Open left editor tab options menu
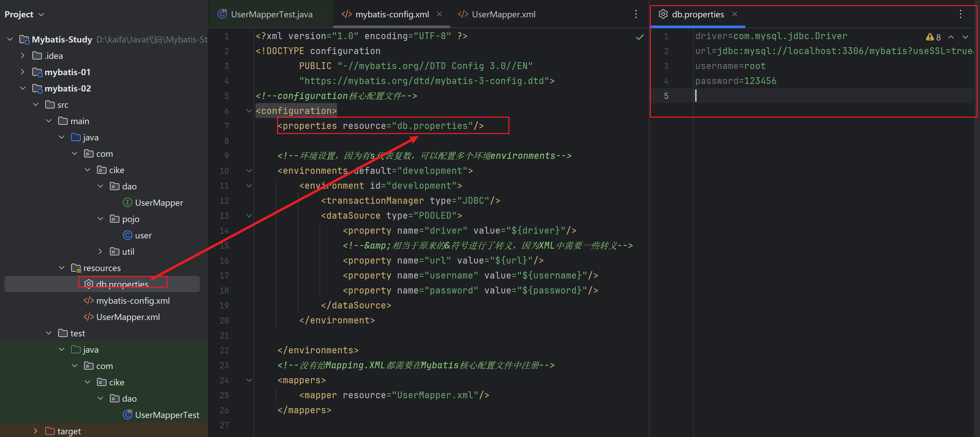 (636, 14)
